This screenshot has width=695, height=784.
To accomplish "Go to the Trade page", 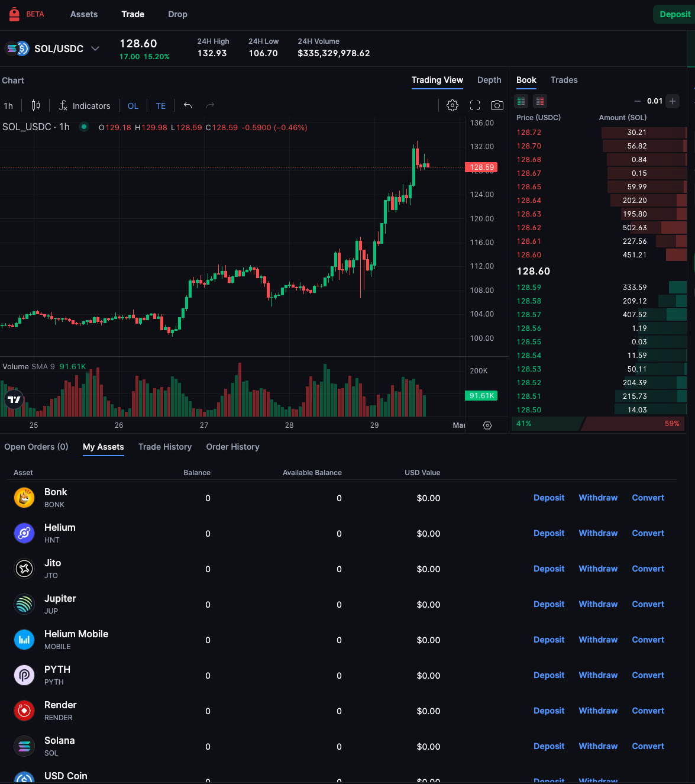I will point(133,14).
